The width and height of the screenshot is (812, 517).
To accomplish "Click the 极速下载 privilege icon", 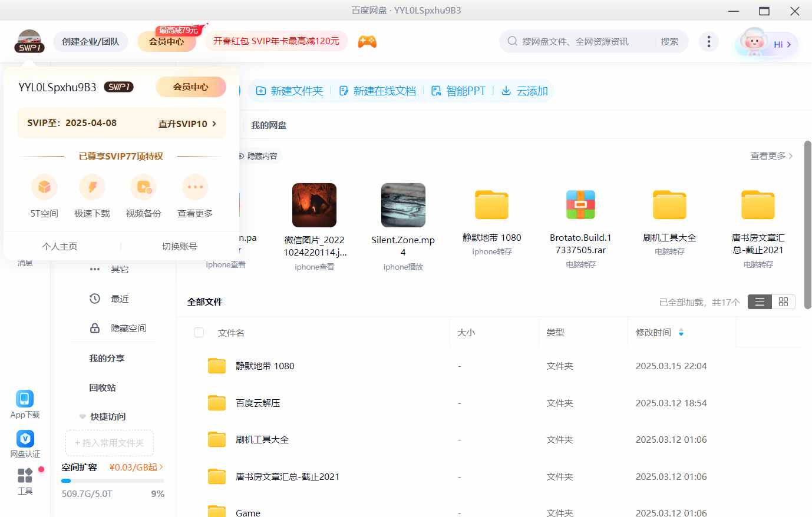I will [x=92, y=187].
